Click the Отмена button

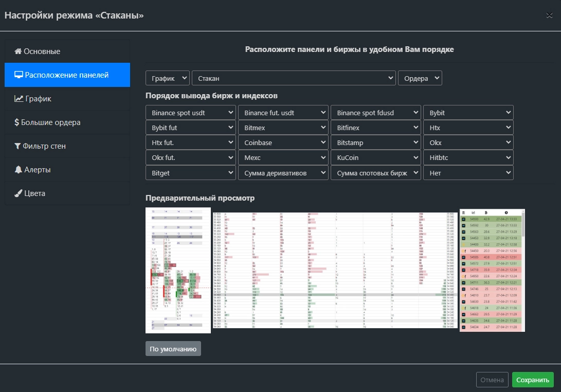pyautogui.click(x=492, y=380)
